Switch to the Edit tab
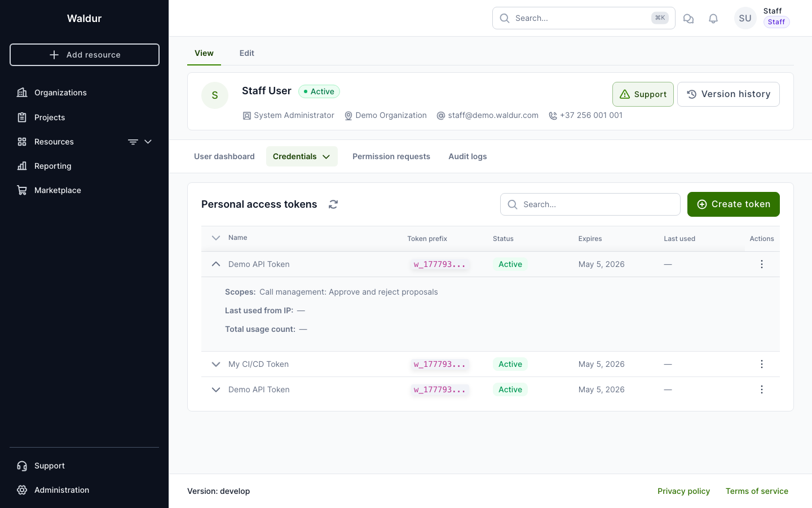The image size is (812, 508). (x=246, y=53)
